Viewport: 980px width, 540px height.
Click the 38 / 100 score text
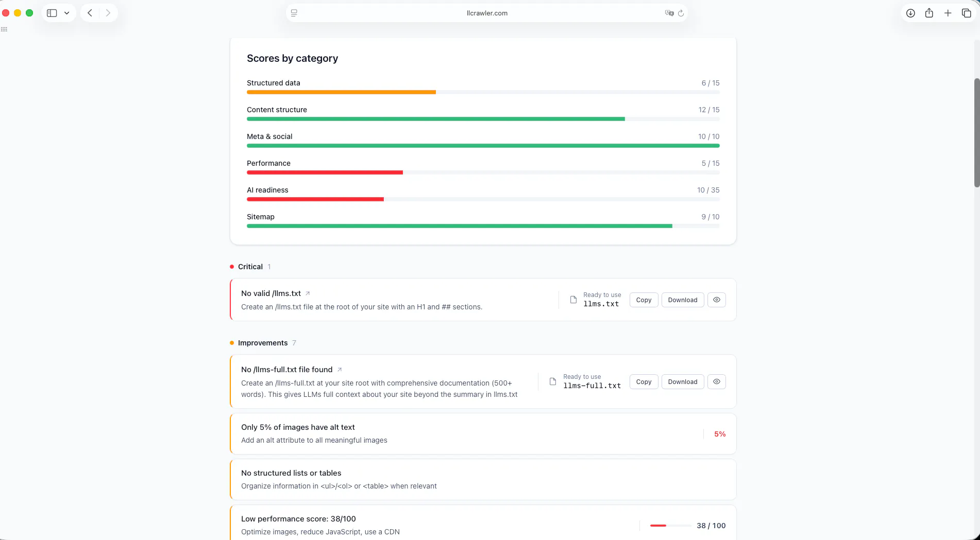click(x=711, y=526)
